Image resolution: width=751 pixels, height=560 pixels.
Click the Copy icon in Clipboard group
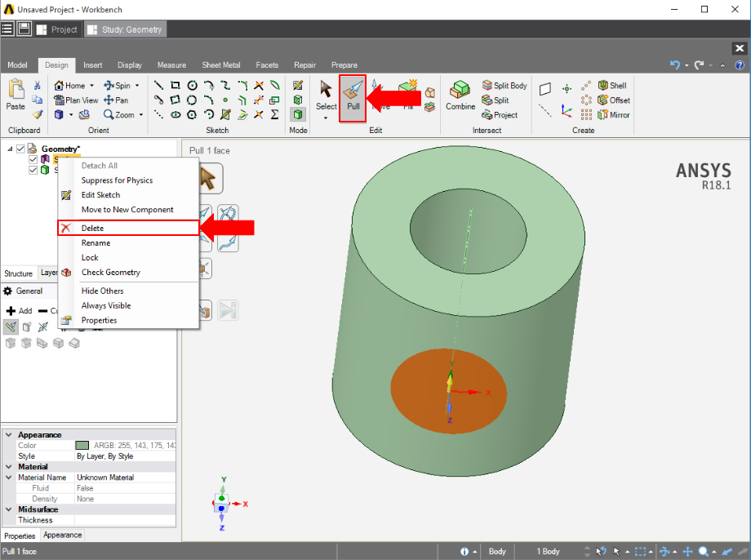[38, 100]
